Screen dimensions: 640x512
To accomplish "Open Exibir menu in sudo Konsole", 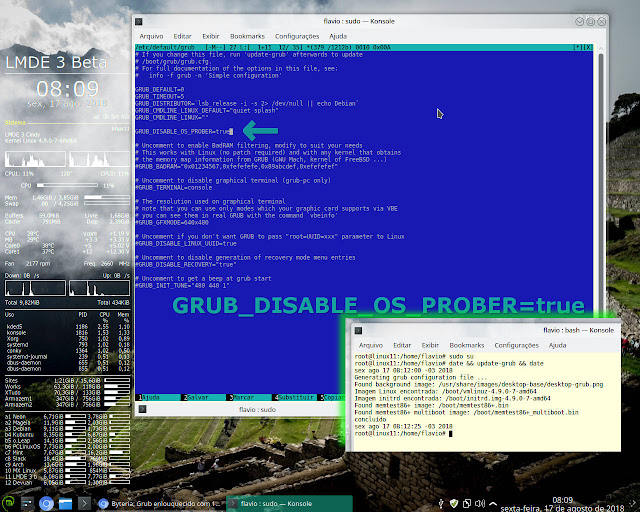I will coord(211,36).
